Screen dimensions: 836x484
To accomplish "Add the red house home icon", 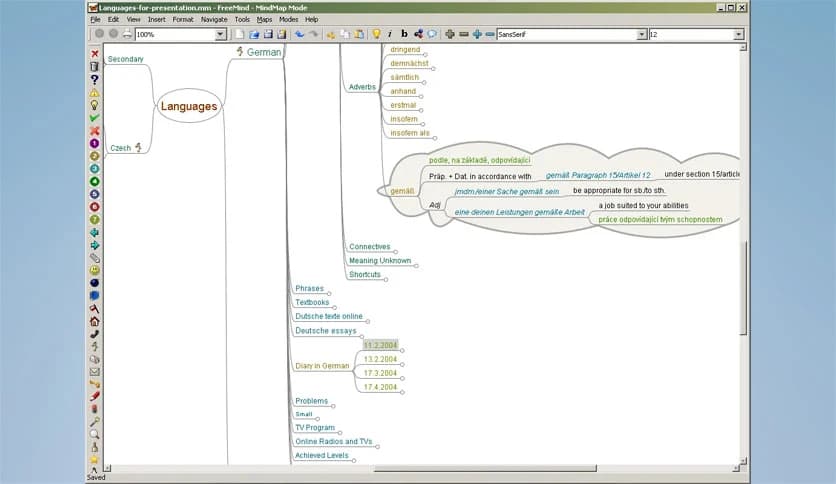I will (94, 321).
